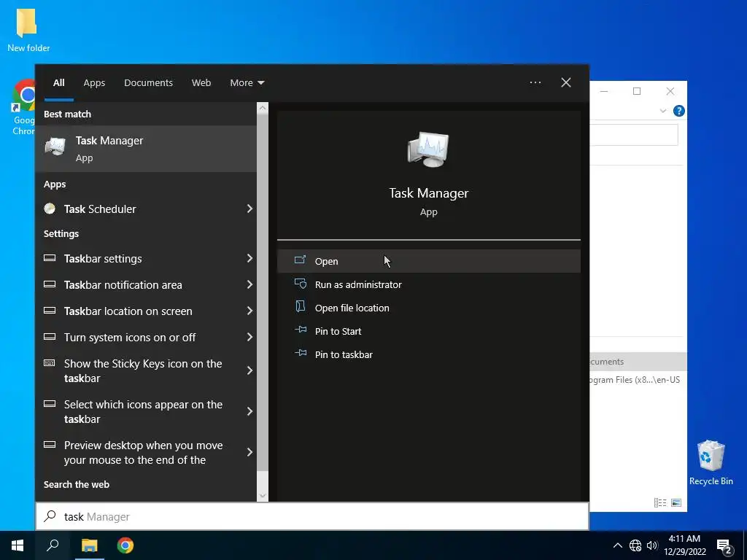Viewport: 747px width, 560px height.
Task: Expand the Task Scheduler result arrow
Action: click(249, 209)
